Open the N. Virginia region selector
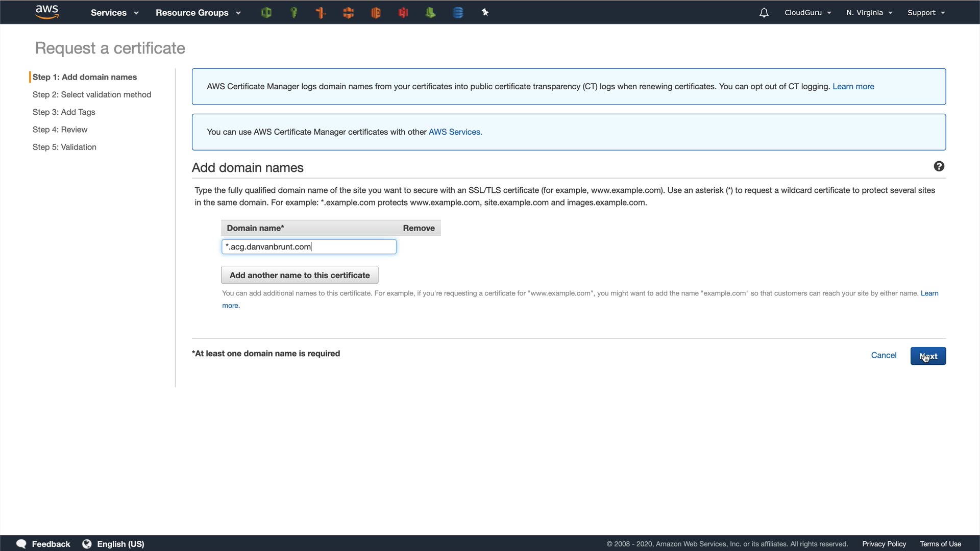Viewport: 980px width, 551px height. 869,13
